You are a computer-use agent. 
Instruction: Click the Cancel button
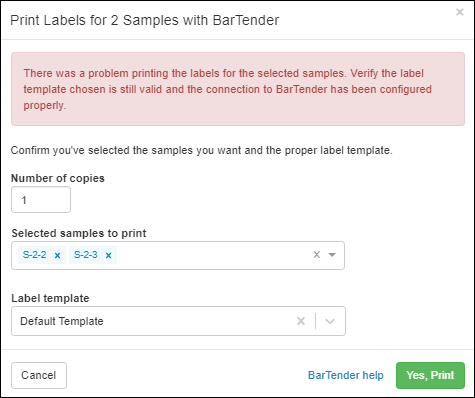[39, 375]
